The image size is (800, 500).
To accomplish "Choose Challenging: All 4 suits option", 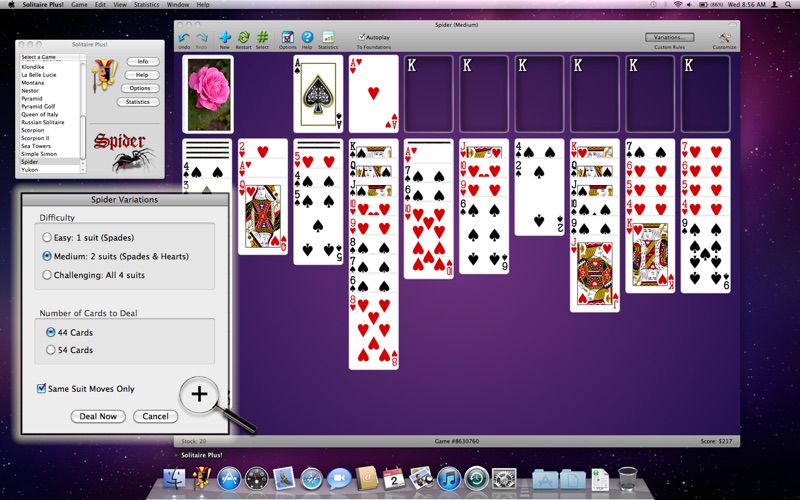I will [x=47, y=274].
